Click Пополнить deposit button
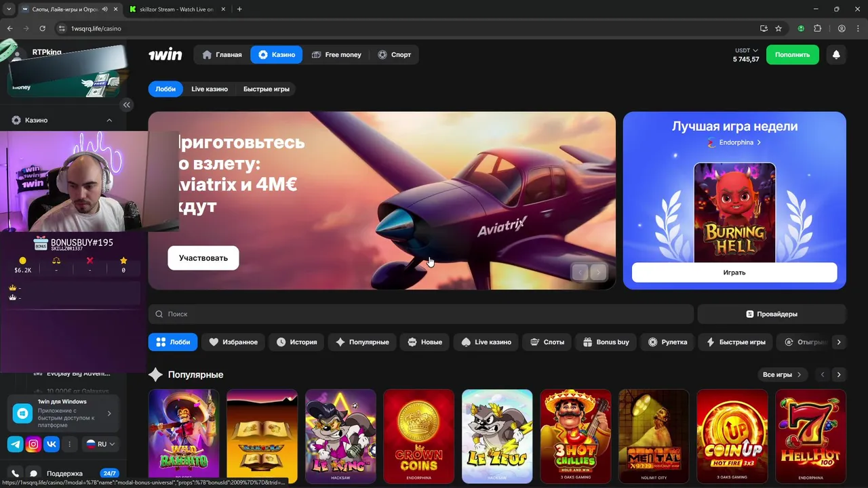868x488 pixels. (x=793, y=55)
